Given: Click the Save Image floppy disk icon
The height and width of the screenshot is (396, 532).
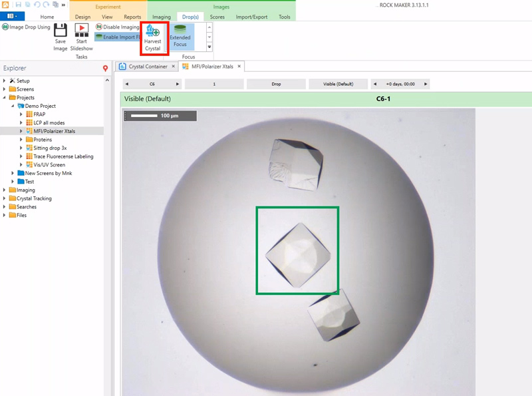Looking at the screenshot, I should 61,37.
